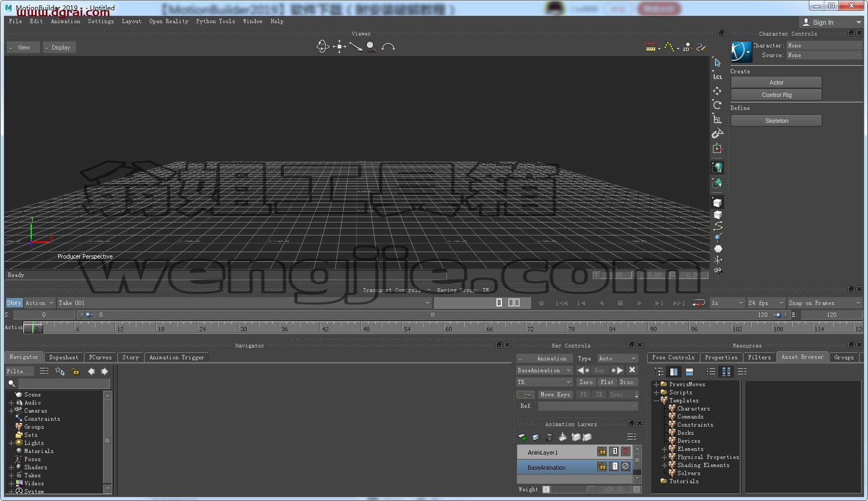
Task: Click the Navigator lock icon
Action: click(x=75, y=371)
